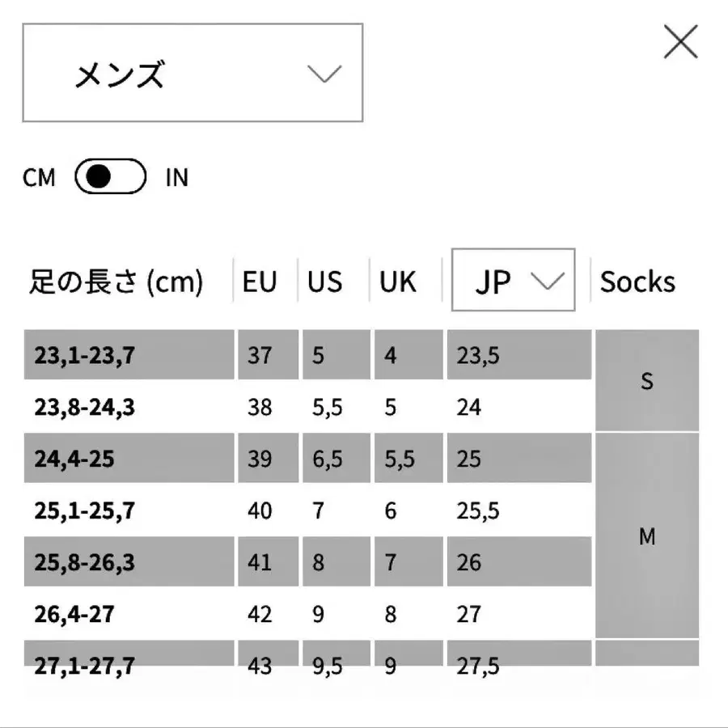Click the M socks size cell
Screen dimensions: 728x728
click(647, 536)
